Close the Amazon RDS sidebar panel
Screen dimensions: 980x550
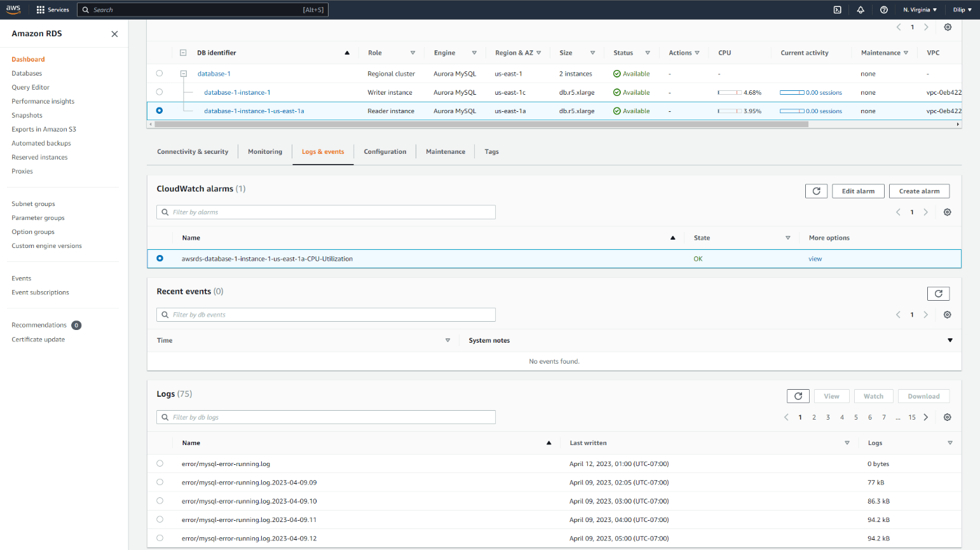point(114,34)
